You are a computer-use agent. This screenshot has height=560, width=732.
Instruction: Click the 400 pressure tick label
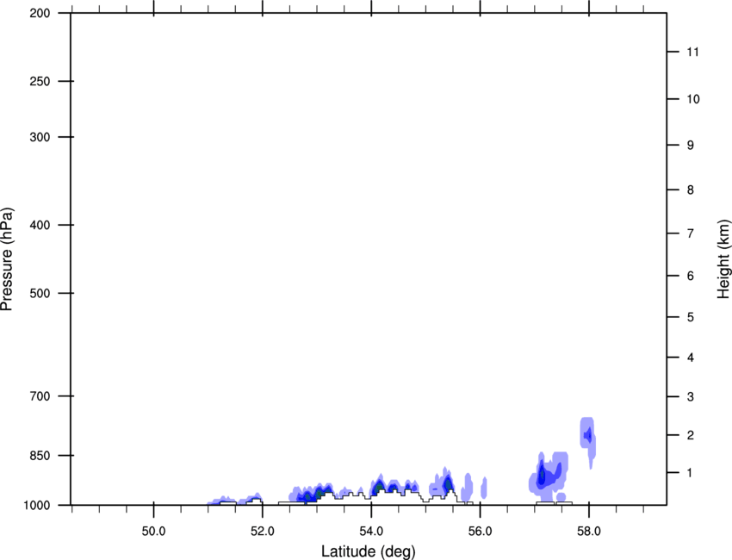(x=40, y=225)
